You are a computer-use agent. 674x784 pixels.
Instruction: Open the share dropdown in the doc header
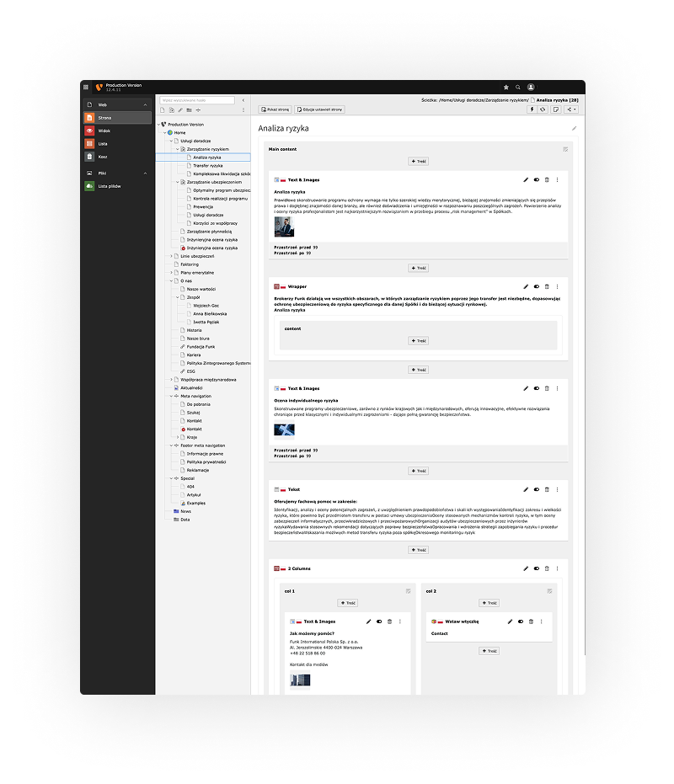[x=572, y=109]
